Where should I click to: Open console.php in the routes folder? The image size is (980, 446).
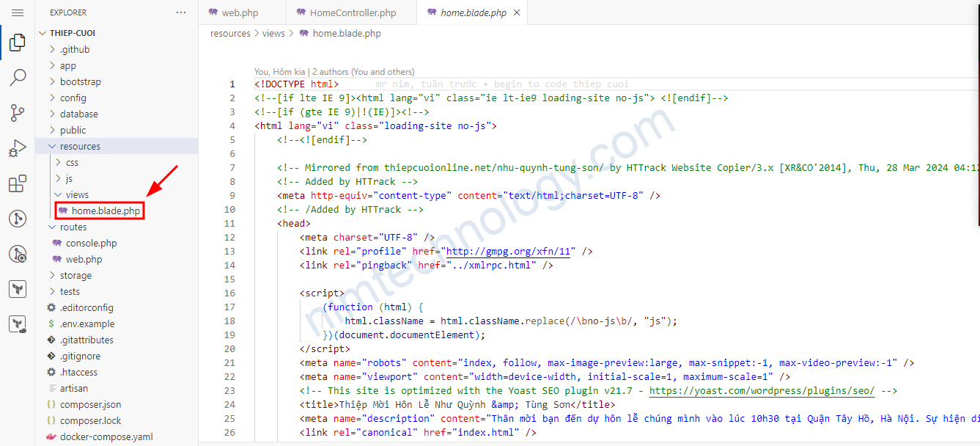pyautogui.click(x=91, y=243)
